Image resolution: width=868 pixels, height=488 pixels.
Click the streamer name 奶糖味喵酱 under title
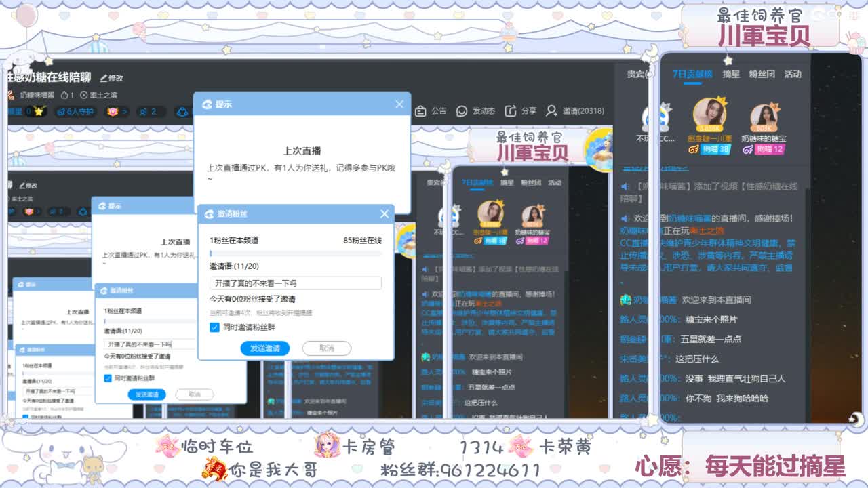[x=37, y=95]
